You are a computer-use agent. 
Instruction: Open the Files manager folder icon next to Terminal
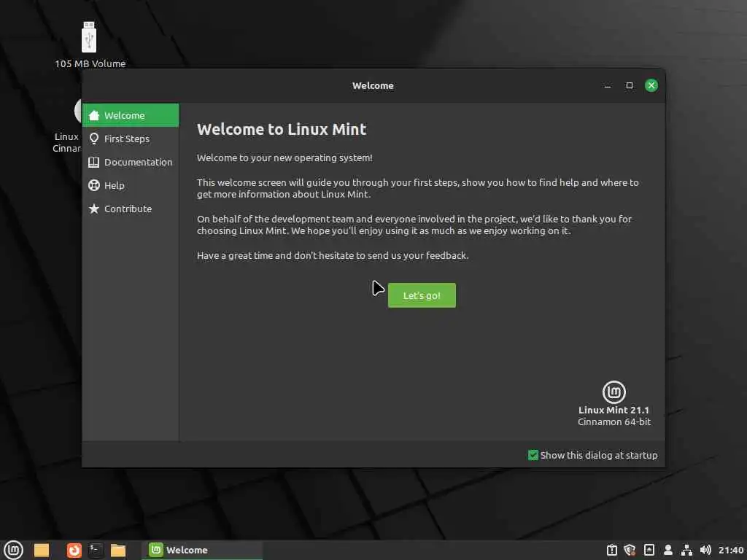117,550
